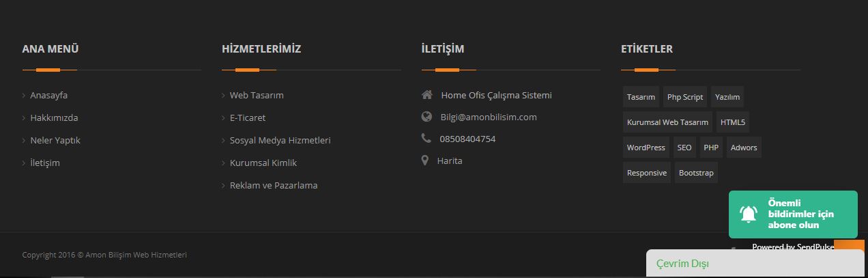Open the Anasayfa footer link
Screen dimensions: 868x278
pyautogui.click(x=48, y=96)
